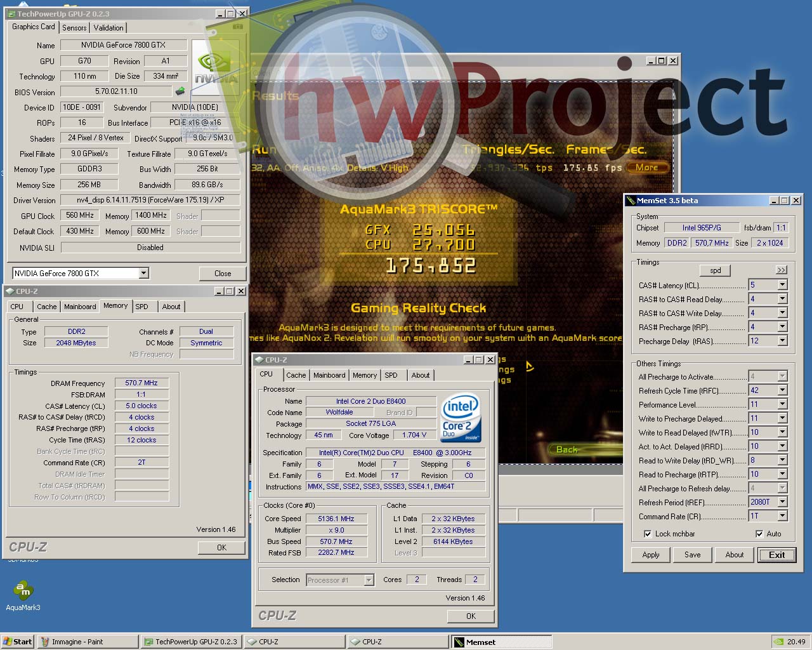Open the Mainboard tab in CPU-Z Memory window

coord(80,307)
